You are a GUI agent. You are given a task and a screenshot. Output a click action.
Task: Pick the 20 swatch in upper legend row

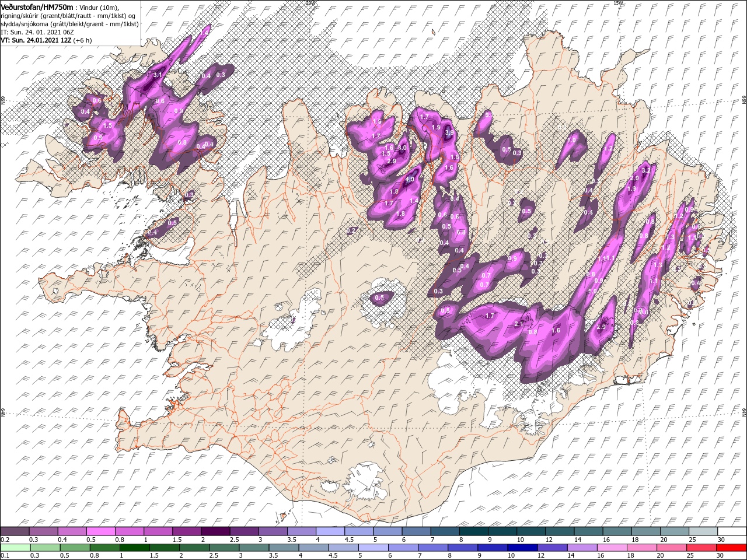pos(674,531)
